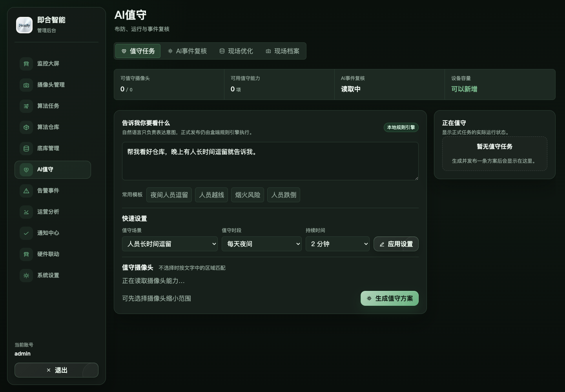Select the 烟火风险 template

[x=248, y=195]
